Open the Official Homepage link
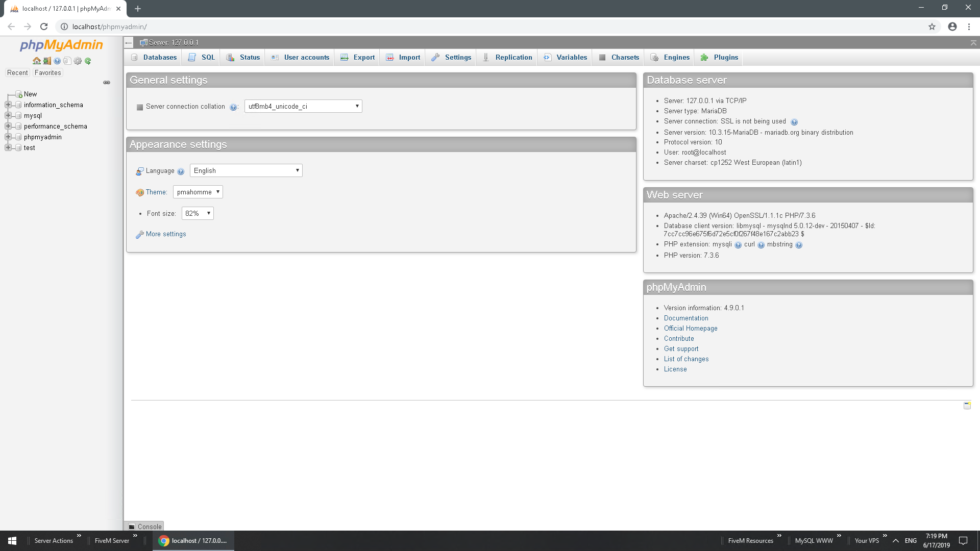The image size is (980, 551). coord(691,329)
